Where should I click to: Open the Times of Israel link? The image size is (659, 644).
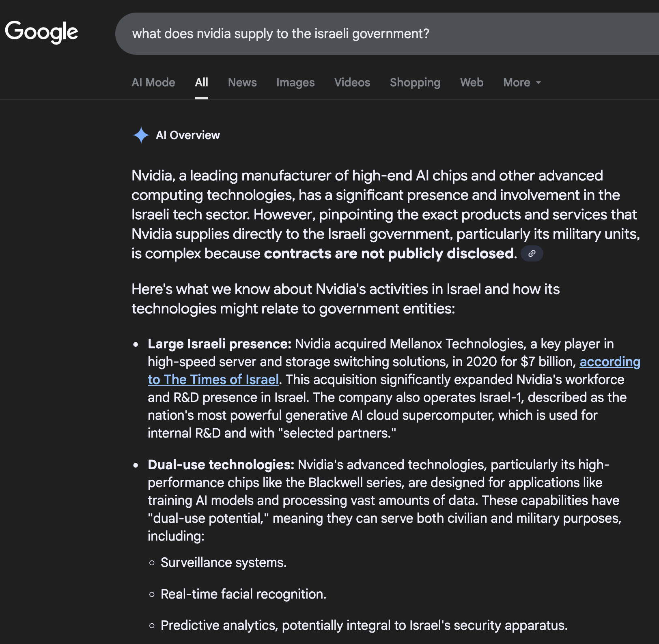click(213, 380)
